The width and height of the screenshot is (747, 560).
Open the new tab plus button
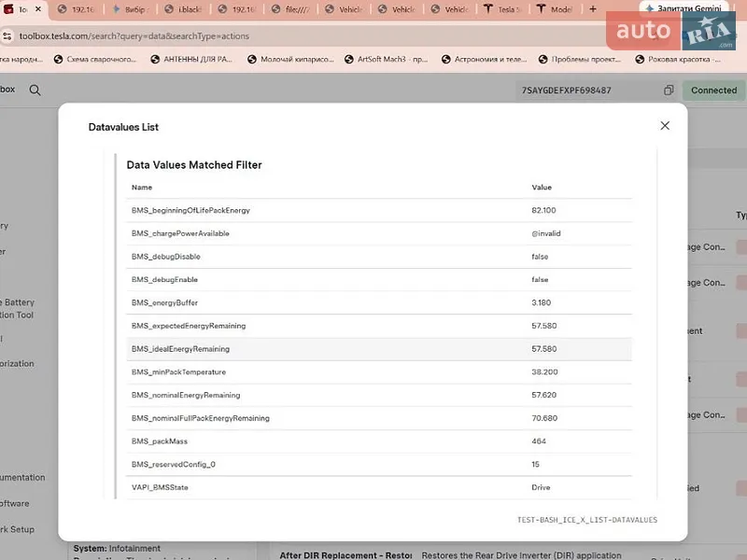593,9
